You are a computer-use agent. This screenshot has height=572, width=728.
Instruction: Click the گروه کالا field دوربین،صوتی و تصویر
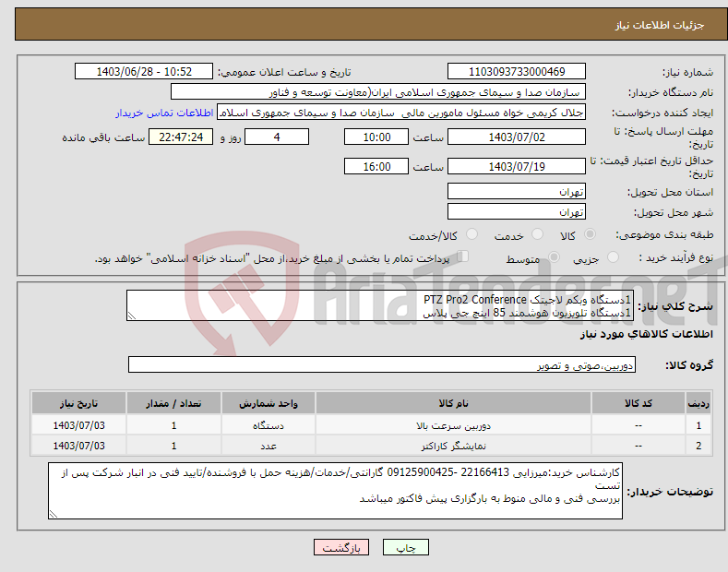(x=382, y=365)
